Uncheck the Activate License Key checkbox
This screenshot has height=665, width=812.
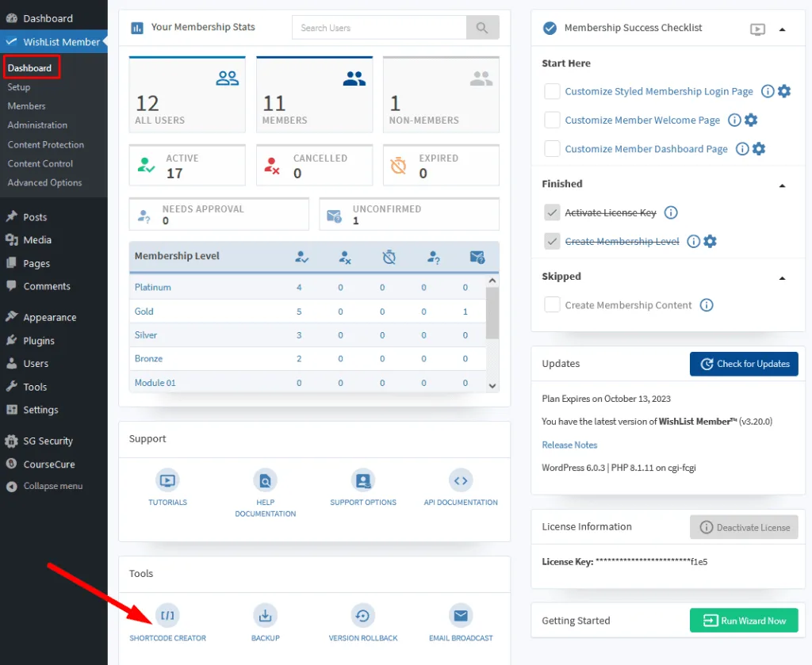[x=552, y=212]
